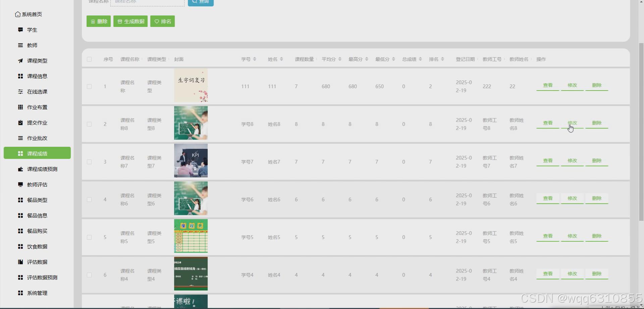The height and width of the screenshot is (309, 644).
Task: Click the heart icon on 排名 button
Action: [157, 21]
